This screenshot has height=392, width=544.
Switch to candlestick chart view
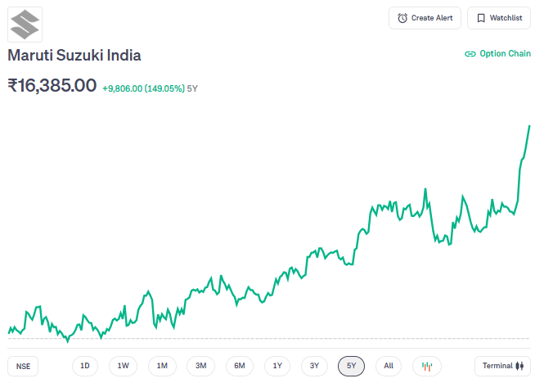click(x=427, y=366)
